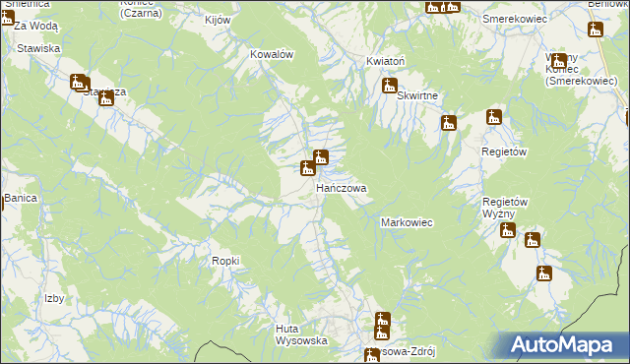Click the church icon beside Za Wodą label
The height and width of the screenshot is (364, 630).
coord(7,18)
